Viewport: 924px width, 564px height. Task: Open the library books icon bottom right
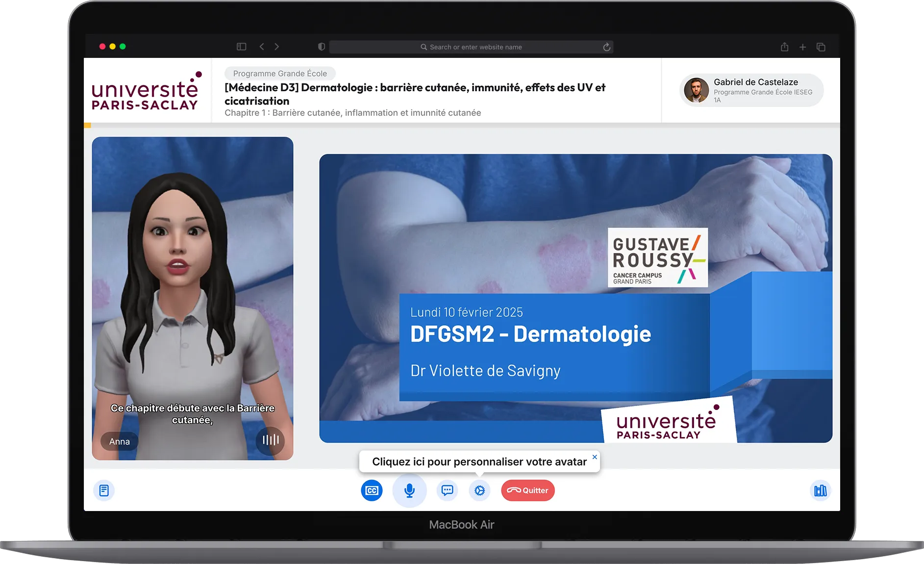pos(820,490)
